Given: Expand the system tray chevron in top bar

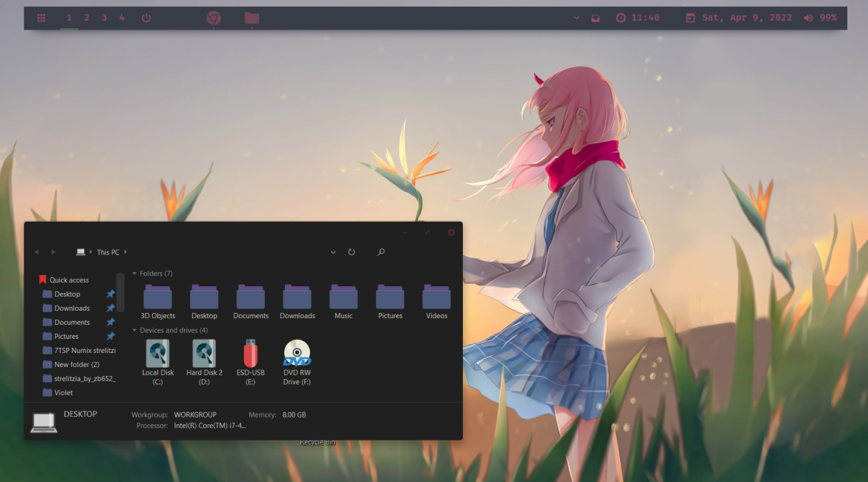Looking at the screenshot, I should click(576, 18).
